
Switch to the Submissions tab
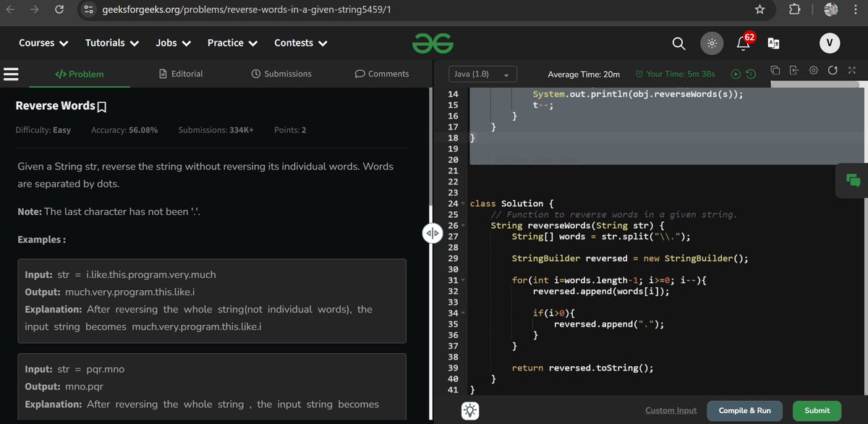pos(281,74)
